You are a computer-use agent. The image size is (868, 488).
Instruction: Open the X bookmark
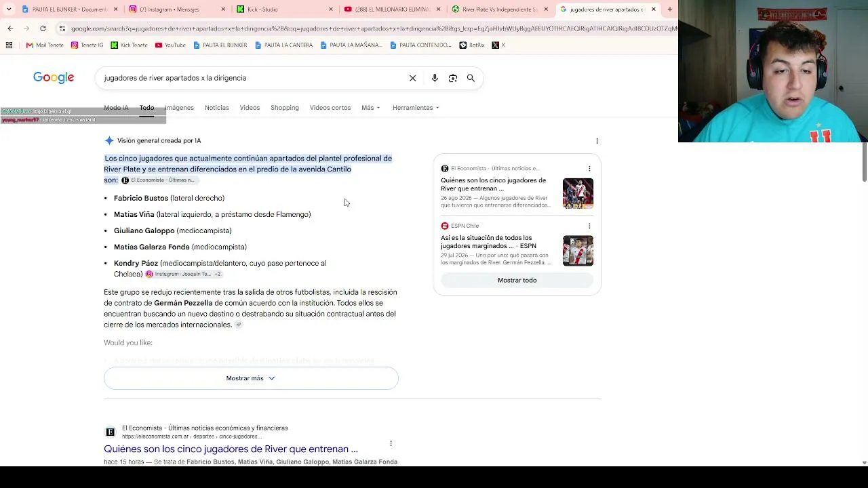498,45
